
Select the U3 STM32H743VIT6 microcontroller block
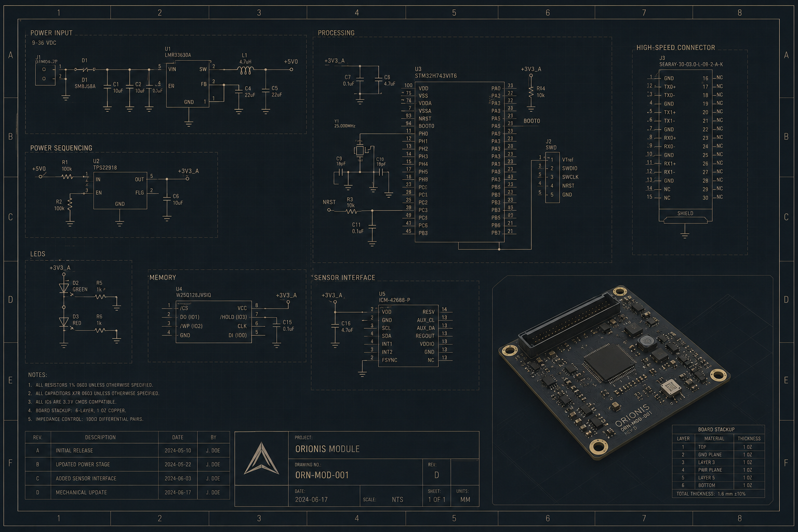click(x=467, y=162)
